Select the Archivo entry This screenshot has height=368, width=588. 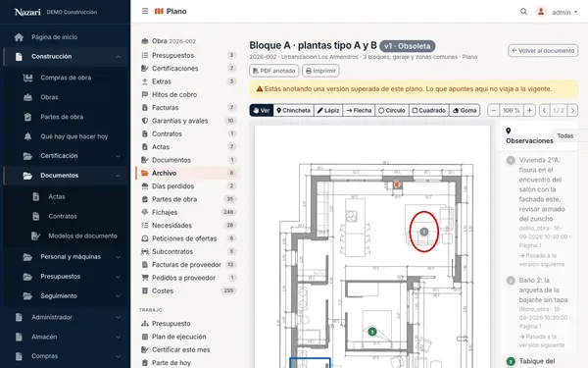click(x=187, y=173)
